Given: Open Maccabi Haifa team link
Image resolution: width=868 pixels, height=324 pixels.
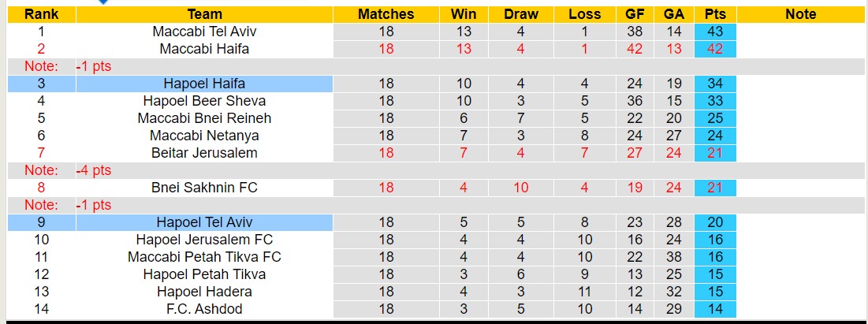Looking at the screenshot, I should click(x=204, y=49).
